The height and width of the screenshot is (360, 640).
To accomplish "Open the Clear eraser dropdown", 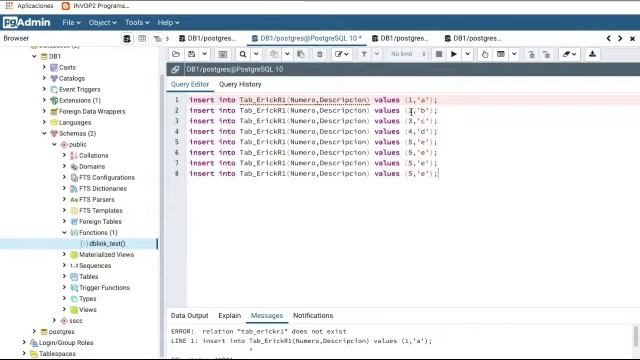I will (x=569, y=54).
